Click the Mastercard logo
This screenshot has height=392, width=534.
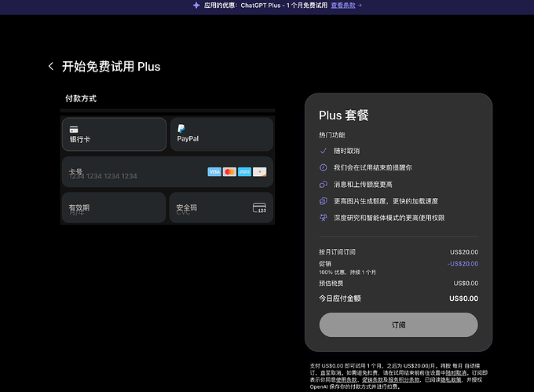229,172
